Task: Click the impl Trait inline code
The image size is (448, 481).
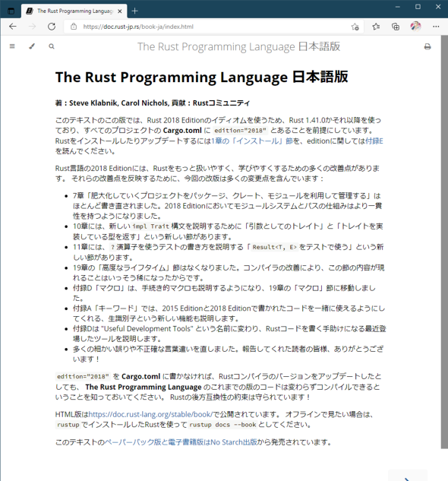Action: coord(150,226)
